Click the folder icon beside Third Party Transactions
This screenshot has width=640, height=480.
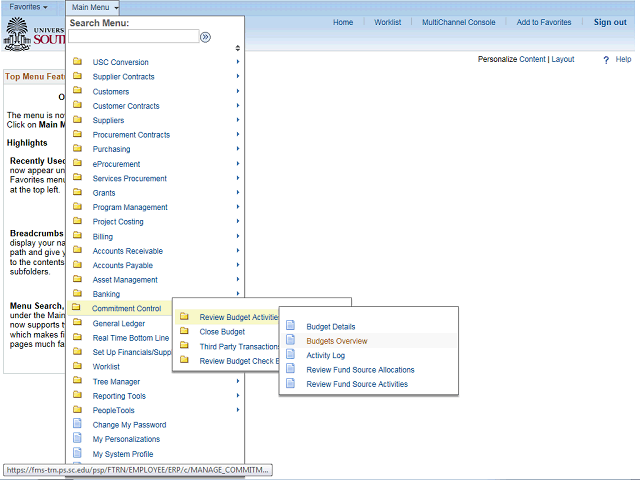[184, 345]
